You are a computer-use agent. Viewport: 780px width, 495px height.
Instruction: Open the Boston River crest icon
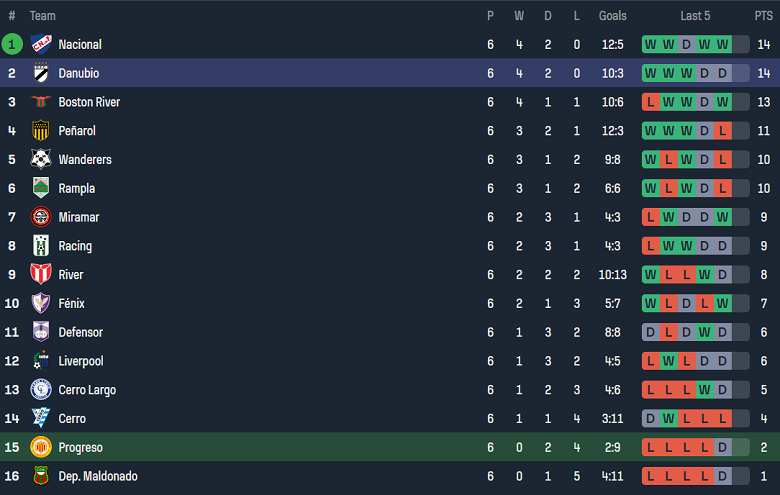[41, 102]
